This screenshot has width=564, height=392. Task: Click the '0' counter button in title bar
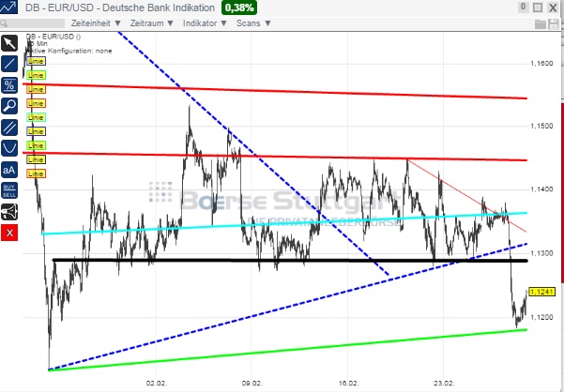tap(523, 7)
